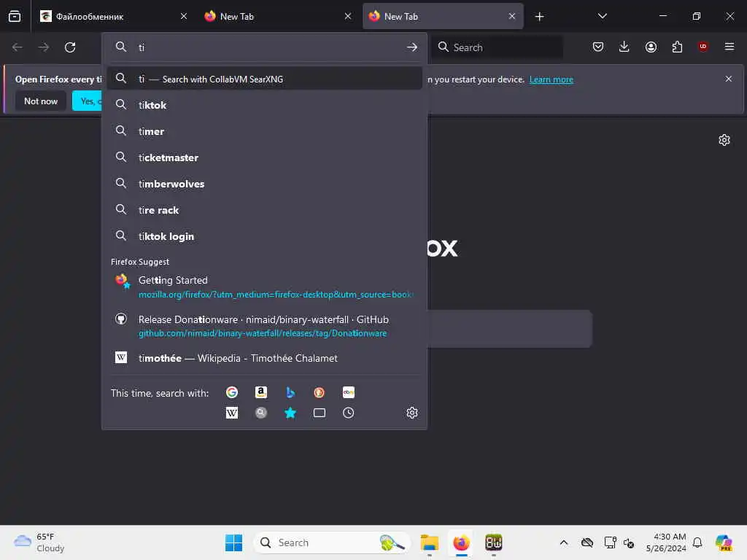Show hidden system tray icons chevron

click(564, 542)
